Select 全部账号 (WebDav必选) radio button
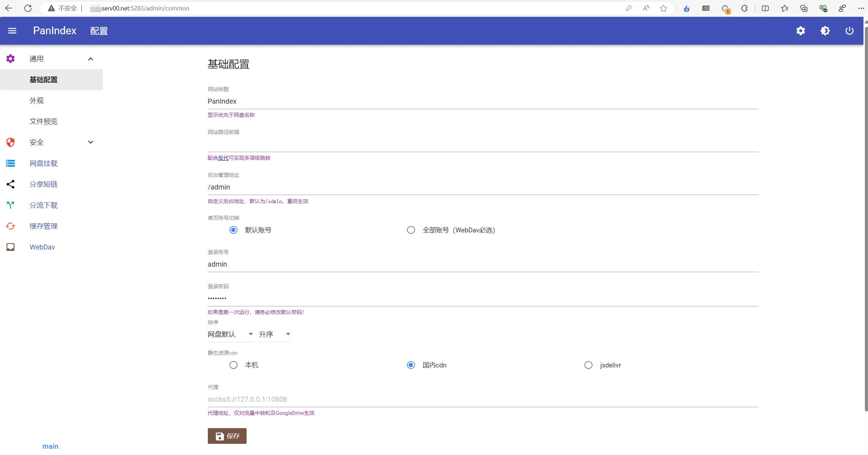868x455 pixels. coord(411,230)
